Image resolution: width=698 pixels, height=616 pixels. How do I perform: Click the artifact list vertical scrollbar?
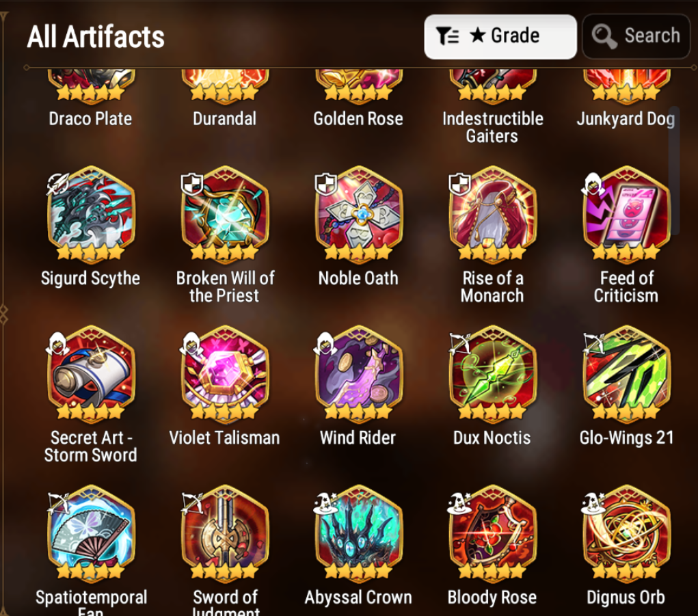(x=674, y=170)
